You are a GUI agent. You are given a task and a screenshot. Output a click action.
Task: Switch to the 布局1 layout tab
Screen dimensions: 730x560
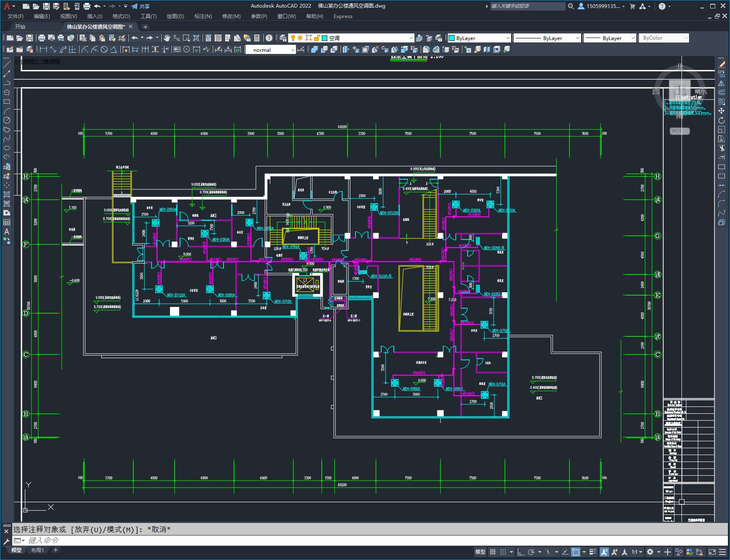point(38,550)
